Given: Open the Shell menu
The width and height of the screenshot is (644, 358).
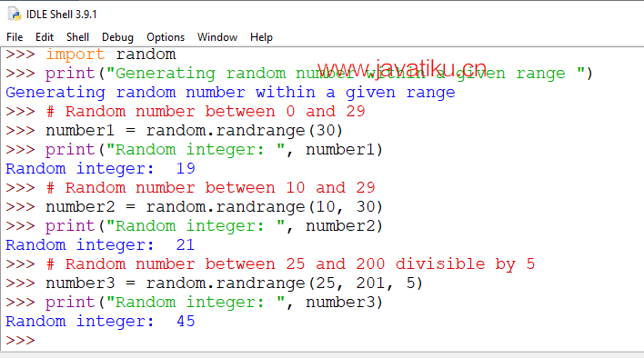Looking at the screenshot, I should (77, 37).
